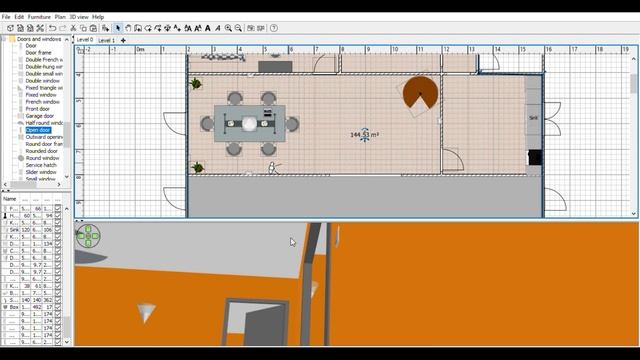This screenshot has width=640, height=360.
Task: Click the Zoom out magnifier icon
Action: [238, 28]
